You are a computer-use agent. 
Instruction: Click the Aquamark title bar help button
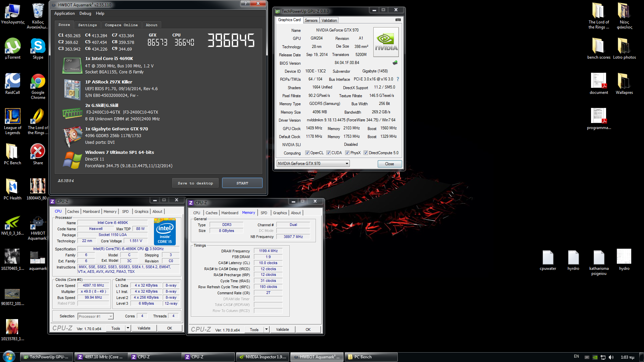246,3
